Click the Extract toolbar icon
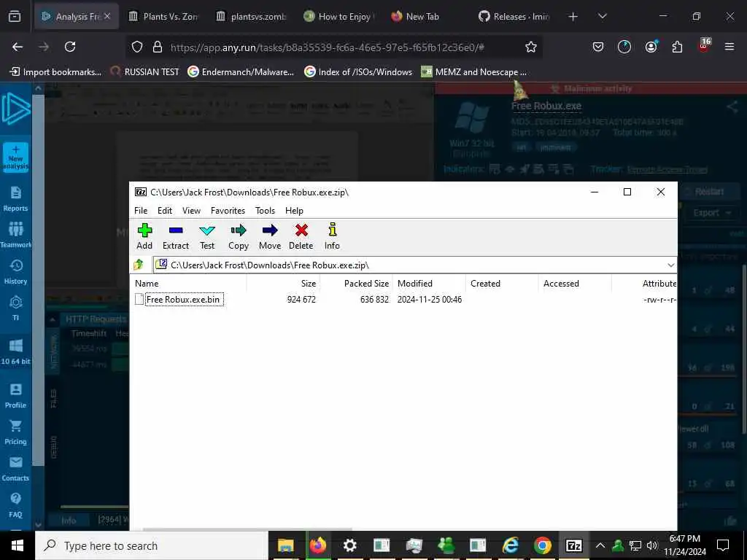Viewport: 747px width, 560px height. point(176,236)
